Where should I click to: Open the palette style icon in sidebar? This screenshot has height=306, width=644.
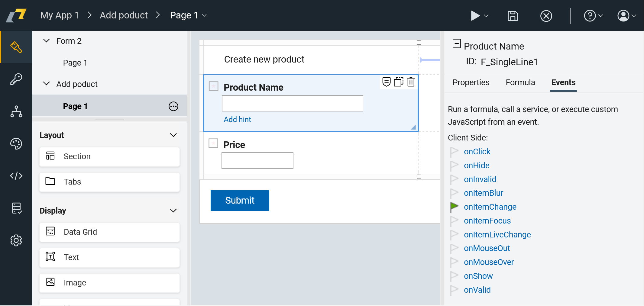(x=16, y=144)
